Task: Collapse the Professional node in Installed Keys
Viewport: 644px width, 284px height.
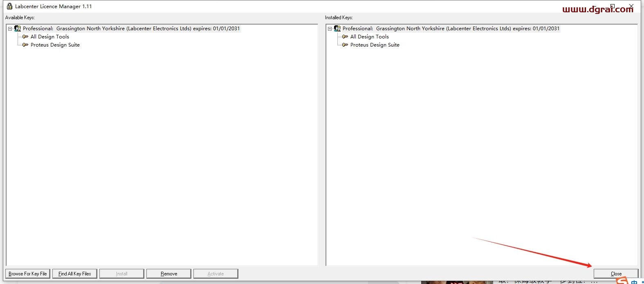Action: [330, 29]
